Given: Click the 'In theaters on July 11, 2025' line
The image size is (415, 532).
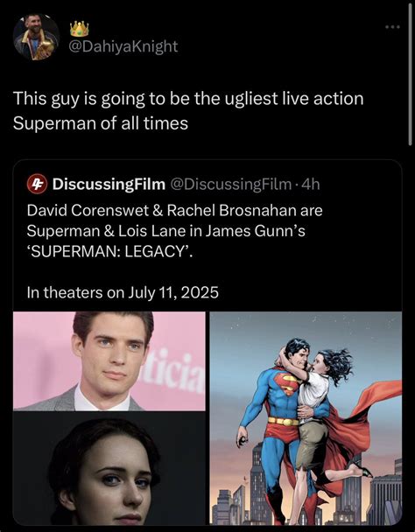Looking at the screenshot, I should click(x=123, y=292).
